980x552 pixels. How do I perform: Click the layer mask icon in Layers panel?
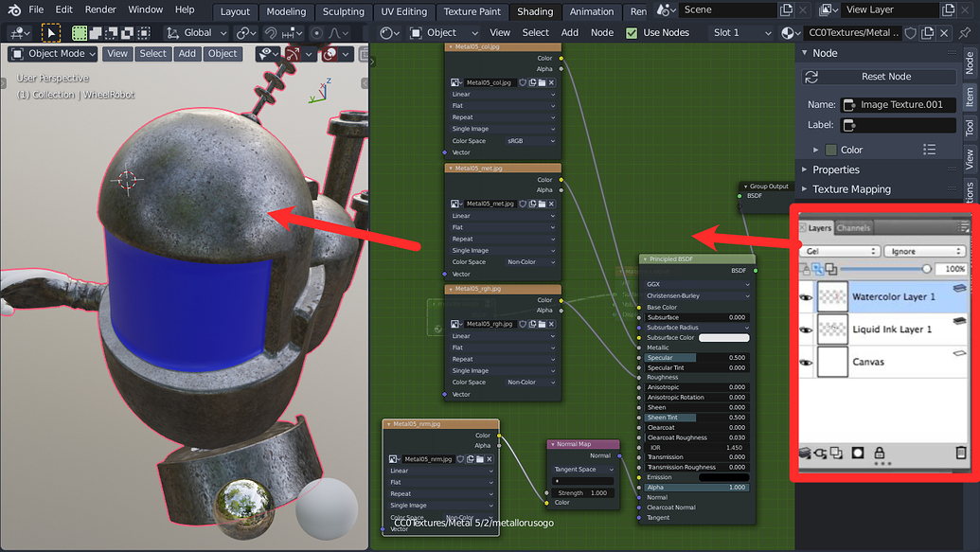(x=858, y=453)
